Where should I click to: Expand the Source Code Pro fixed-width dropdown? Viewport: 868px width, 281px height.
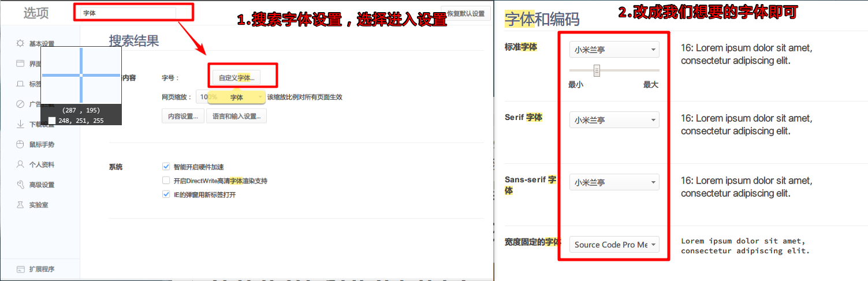[614, 245]
